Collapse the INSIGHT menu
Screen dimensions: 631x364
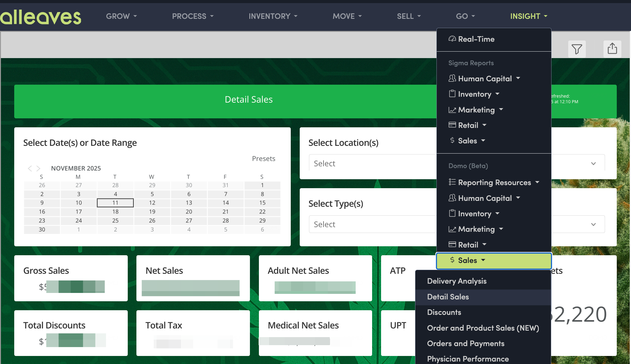point(529,16)
